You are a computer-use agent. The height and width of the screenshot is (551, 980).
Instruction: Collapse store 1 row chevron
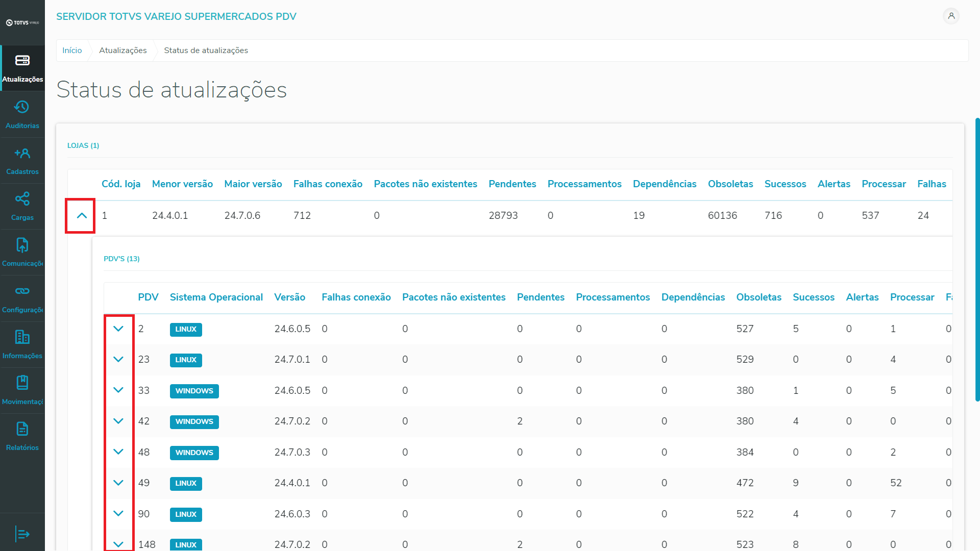coord(82,216)
